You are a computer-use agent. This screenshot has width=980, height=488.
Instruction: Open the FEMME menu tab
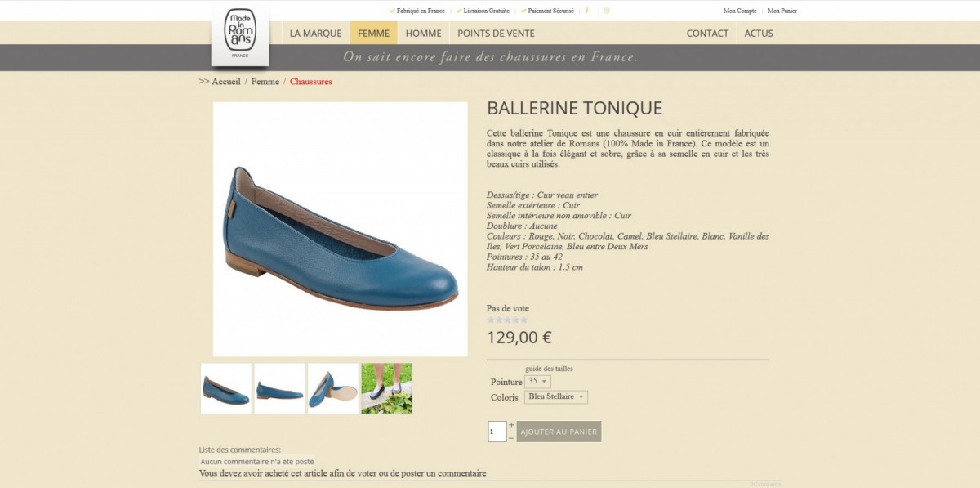374,33
